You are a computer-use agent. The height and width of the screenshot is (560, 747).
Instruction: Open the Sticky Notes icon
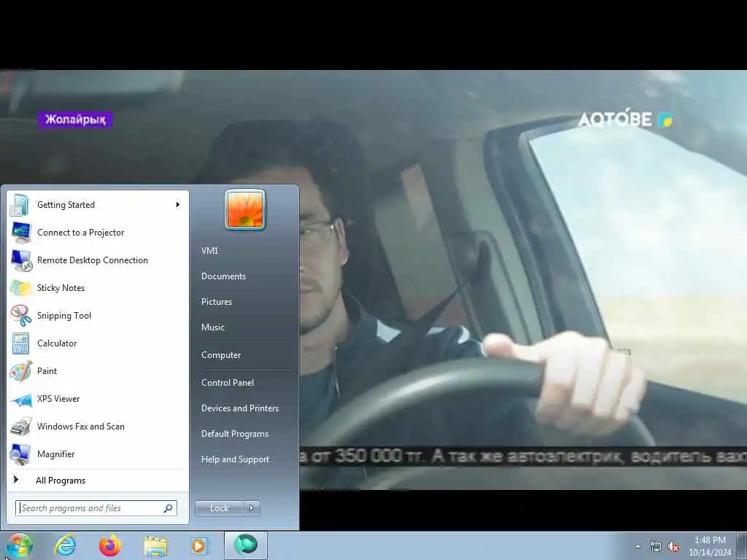tap(21, 288)
